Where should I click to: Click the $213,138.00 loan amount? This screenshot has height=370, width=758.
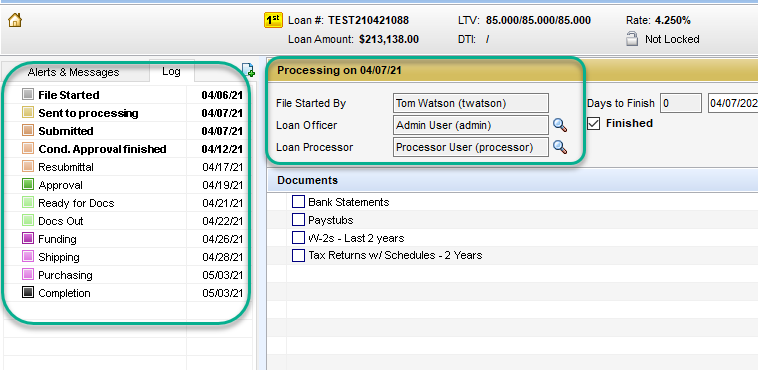[x=389, y=39]
